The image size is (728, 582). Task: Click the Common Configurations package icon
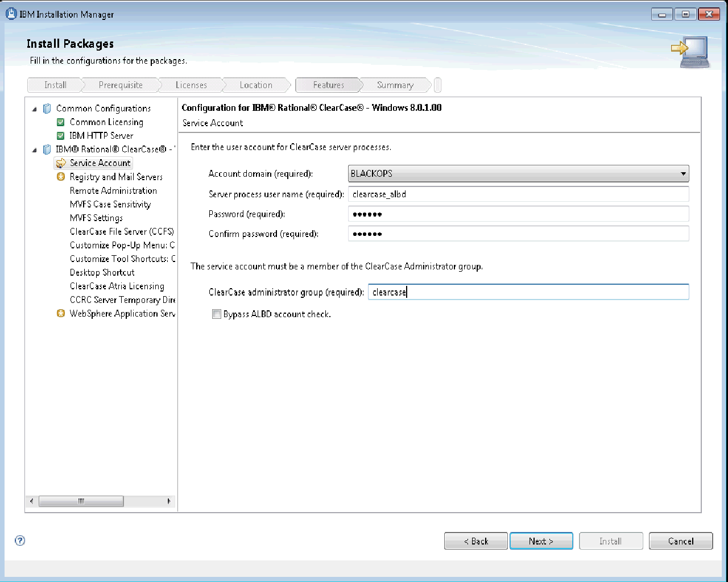pyautogui.click(x=47, y=109)
